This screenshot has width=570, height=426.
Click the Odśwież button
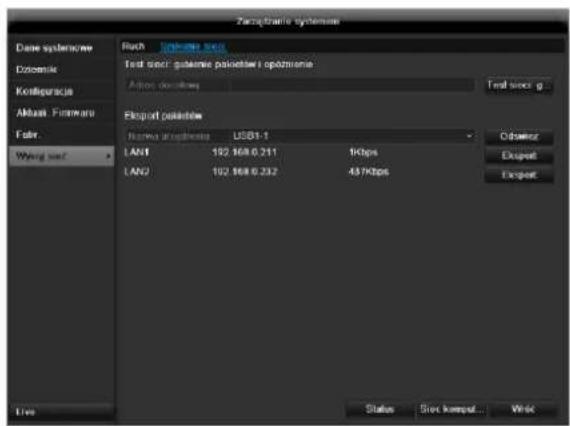click(519, 136)
